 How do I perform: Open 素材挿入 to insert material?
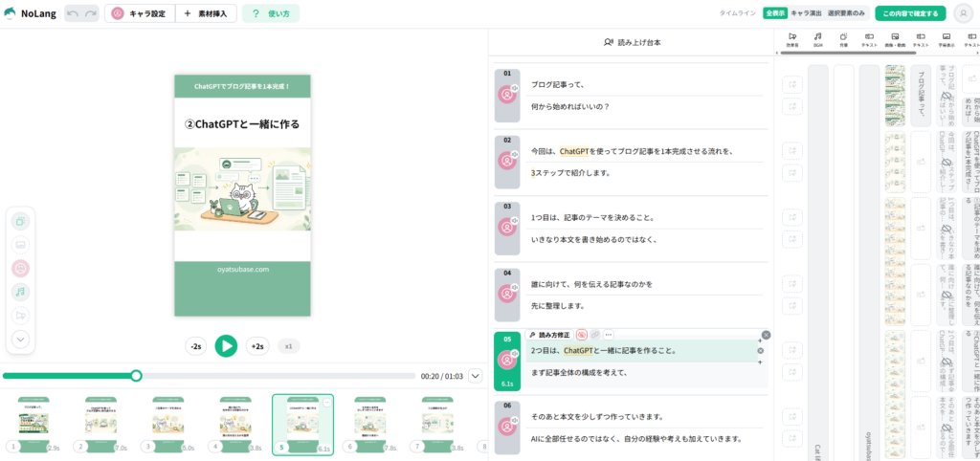(206, 13)
